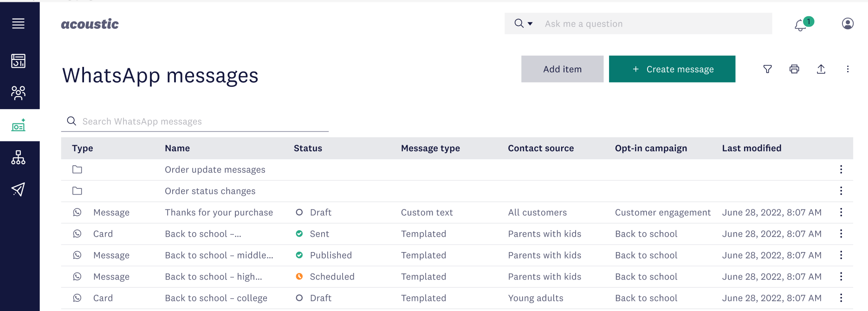Select the content messages sidebar icon

(x=19, y=126)
